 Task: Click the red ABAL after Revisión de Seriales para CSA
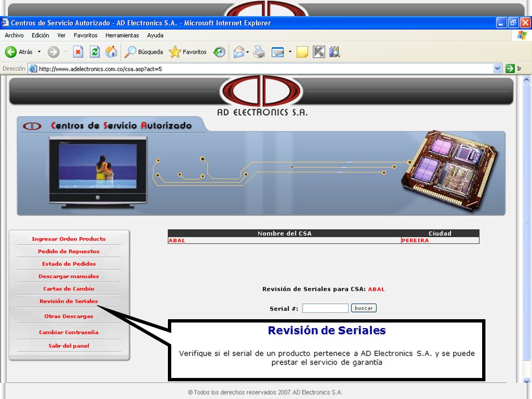pos(376,289)
